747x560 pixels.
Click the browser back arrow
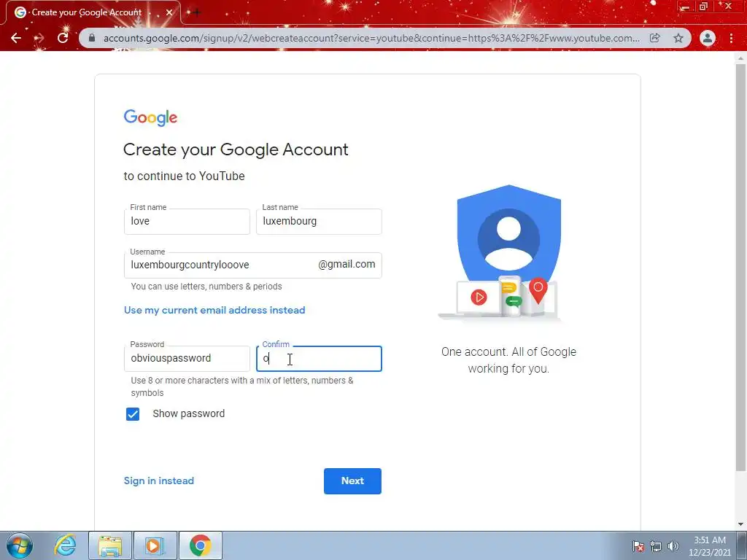(16, 38)
